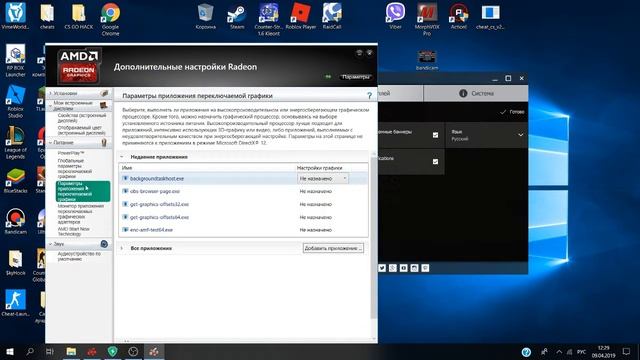The width and height of the screenshot is (640, 360).
Task: Open Task View on the taskbar
Action: (x=50, y=351)
